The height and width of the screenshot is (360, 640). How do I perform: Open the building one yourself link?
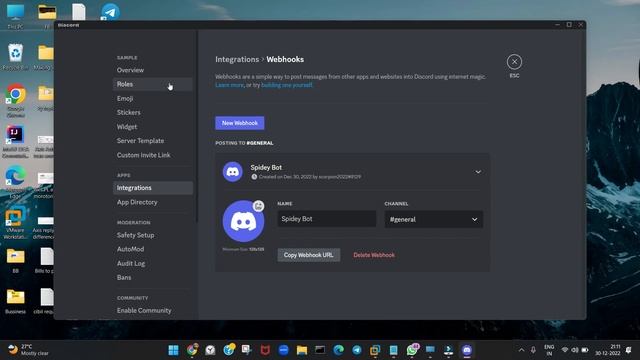pos(287,85)
